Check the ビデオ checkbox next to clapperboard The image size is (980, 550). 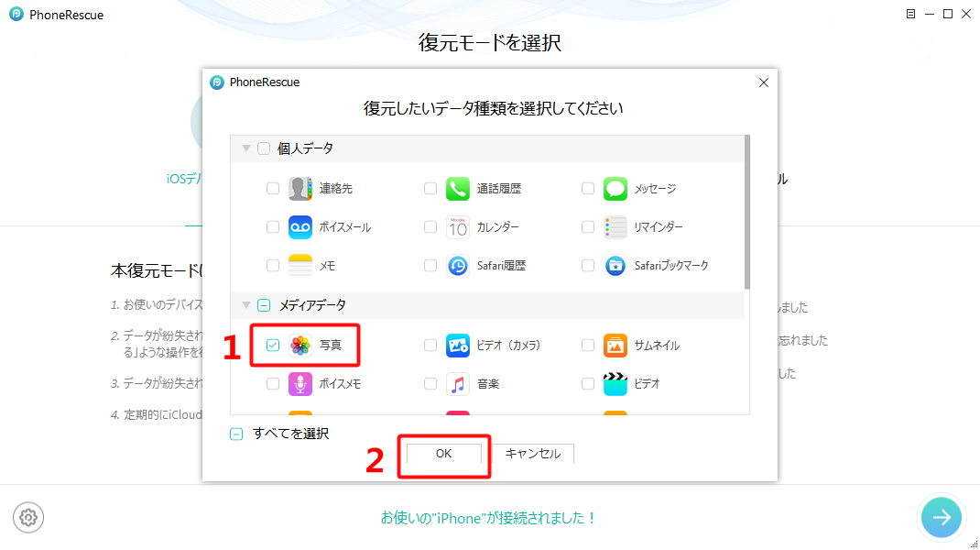[x=587, y=383]
